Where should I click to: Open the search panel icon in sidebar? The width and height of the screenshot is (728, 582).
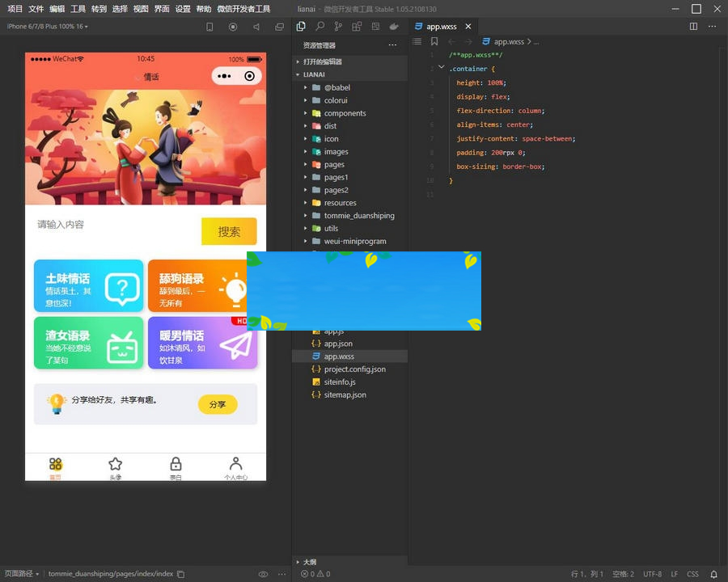tap(320, 27)
